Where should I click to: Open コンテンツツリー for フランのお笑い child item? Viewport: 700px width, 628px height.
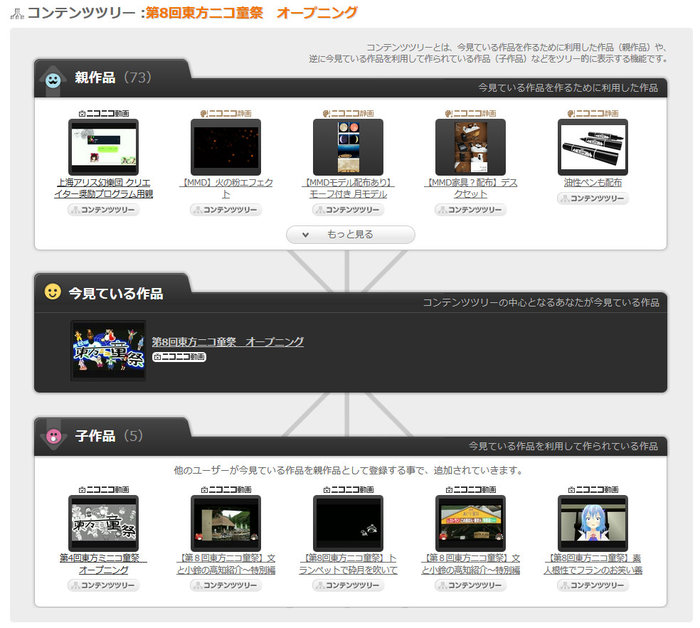point(593,585)
